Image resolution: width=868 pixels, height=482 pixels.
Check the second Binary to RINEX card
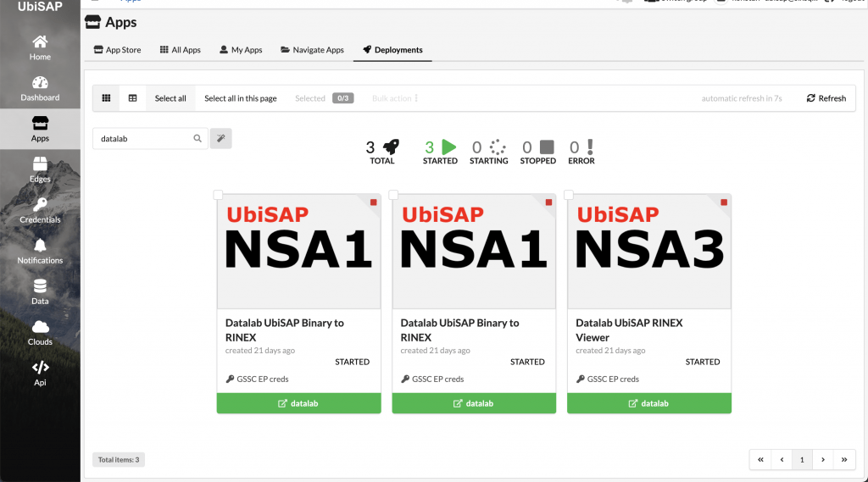[393, 195]
